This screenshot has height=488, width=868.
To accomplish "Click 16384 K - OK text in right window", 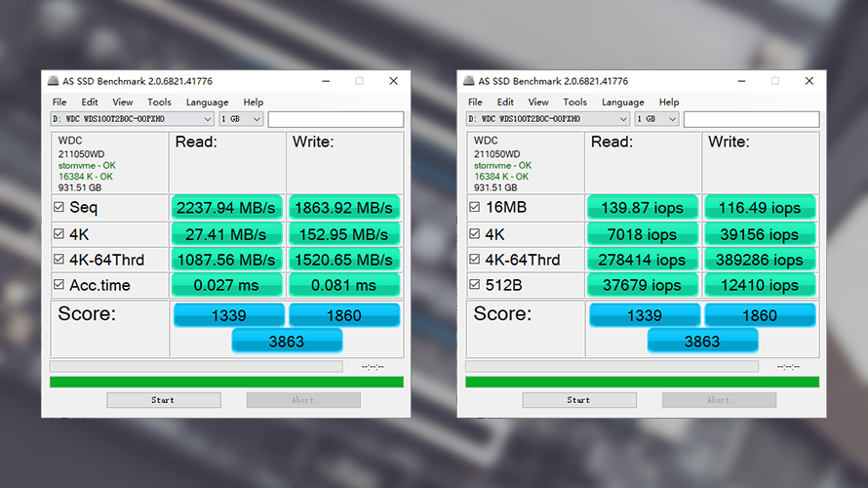I will coord(501,177).
